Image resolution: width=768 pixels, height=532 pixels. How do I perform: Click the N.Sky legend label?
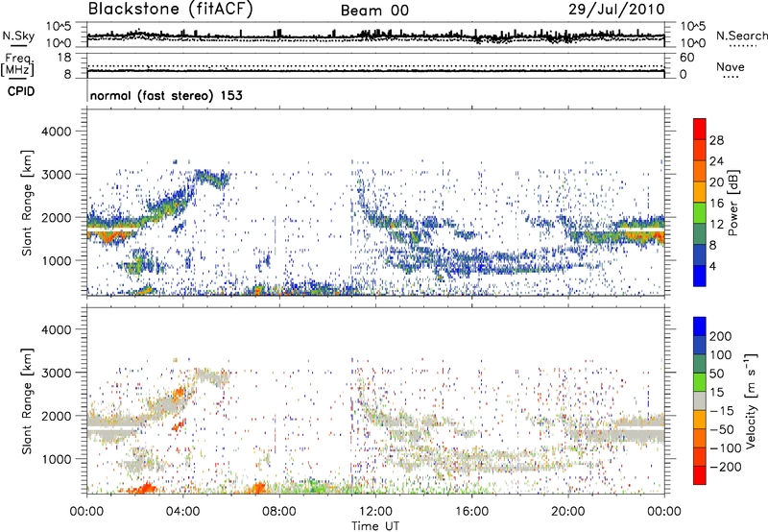point(18,36)
